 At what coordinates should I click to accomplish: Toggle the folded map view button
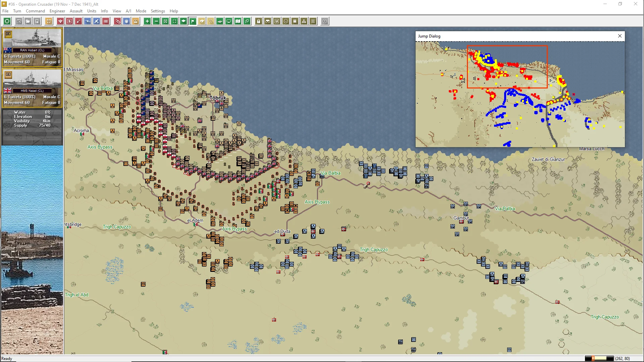tap(238, 21)
